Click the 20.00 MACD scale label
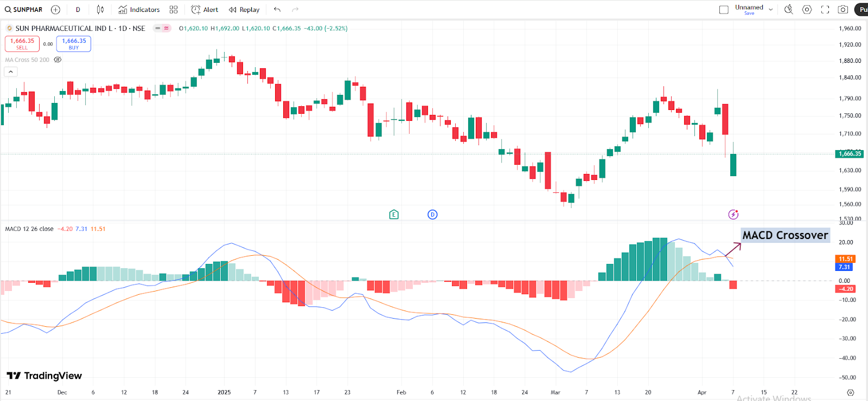Viewport: 868px width, 401px height. (846, 242)
